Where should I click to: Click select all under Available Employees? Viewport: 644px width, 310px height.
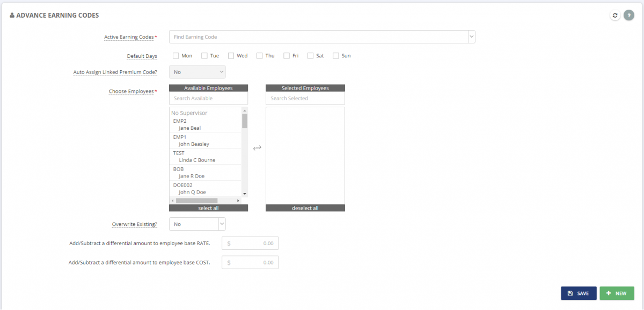pos(209,208)
